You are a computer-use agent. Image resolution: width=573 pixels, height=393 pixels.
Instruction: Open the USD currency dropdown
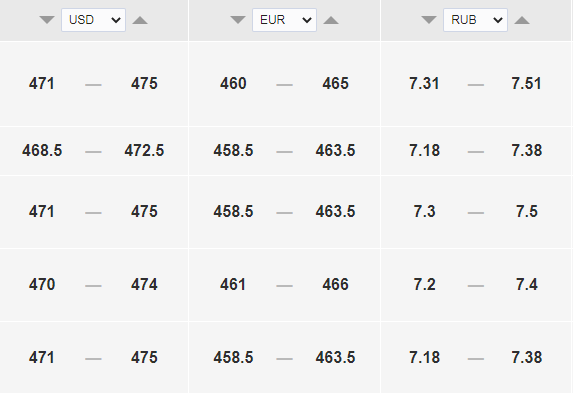(94, 20)
